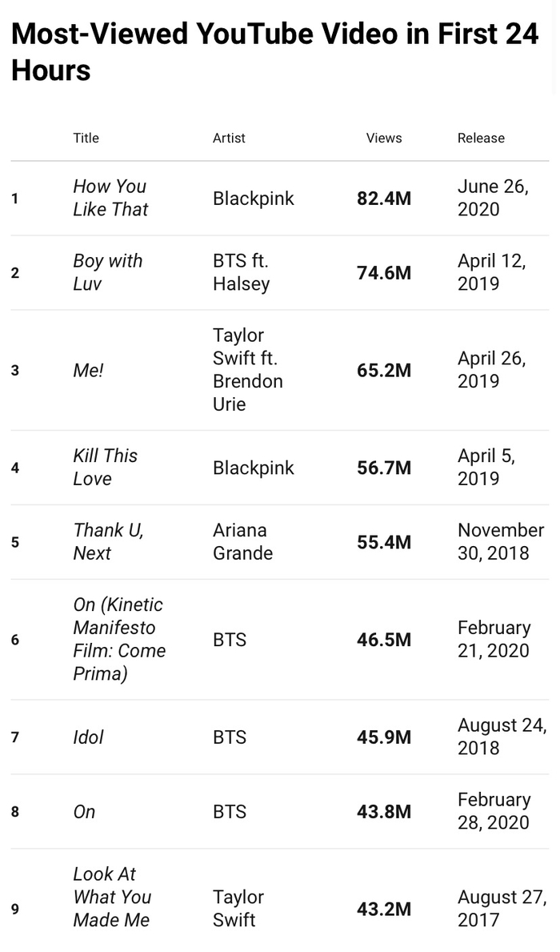Select the "Kill This Love" title
Image resolution: width=560 pixels, height=952 pixels.
(105, 467)
